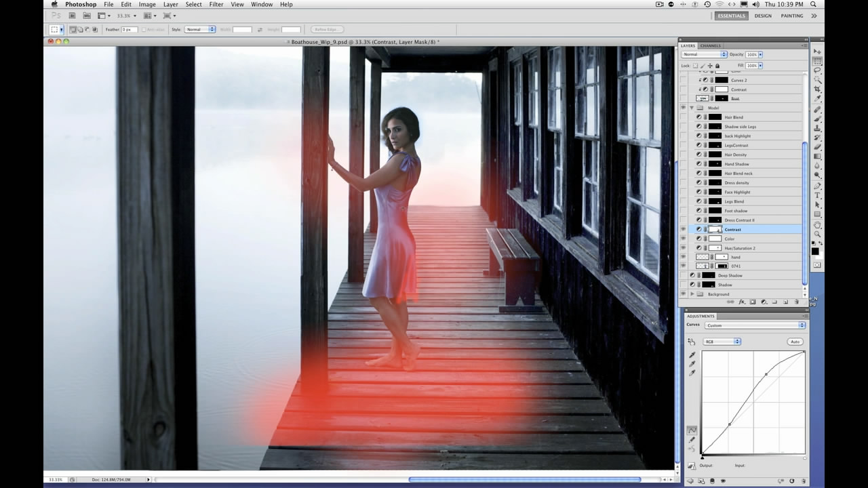The image size is (868, 488).
Task: Select the Pen tool
Action: point(817,186)
